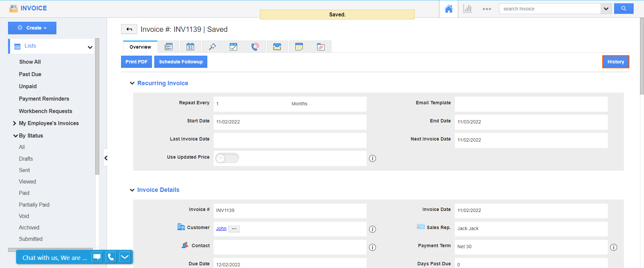Collapse the By Status tree
The image size is (644, 268).
pyautogui.click(x=15, y=136)
